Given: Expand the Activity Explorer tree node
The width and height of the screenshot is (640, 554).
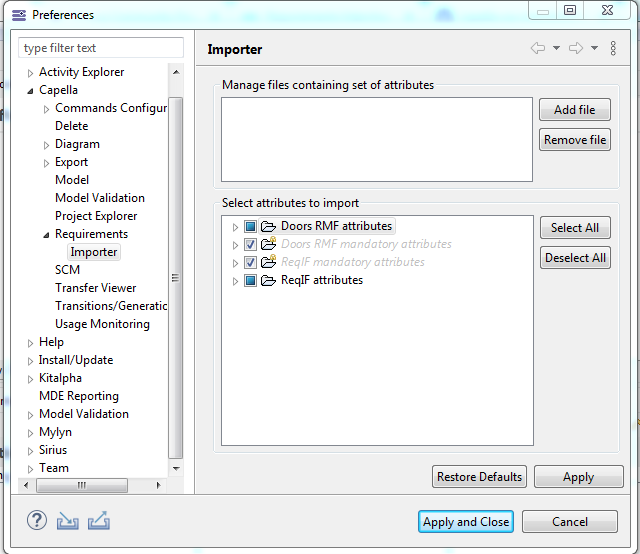Looking at the screenshot, I should click(x=30, y=73).
